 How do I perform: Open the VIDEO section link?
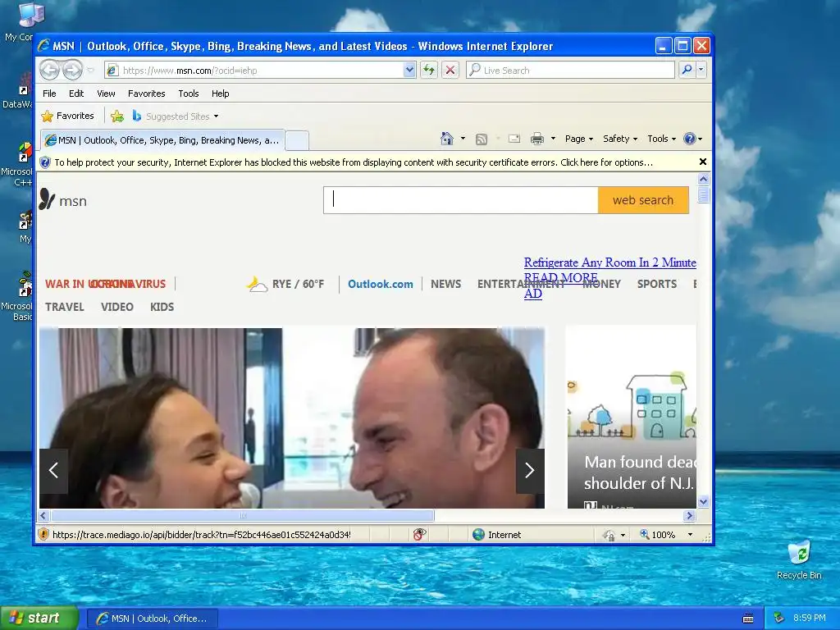[x=116, y=307]
